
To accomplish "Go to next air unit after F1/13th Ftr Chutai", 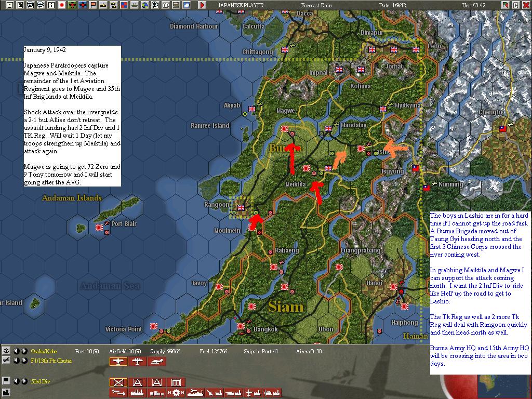I will [24, 361].
